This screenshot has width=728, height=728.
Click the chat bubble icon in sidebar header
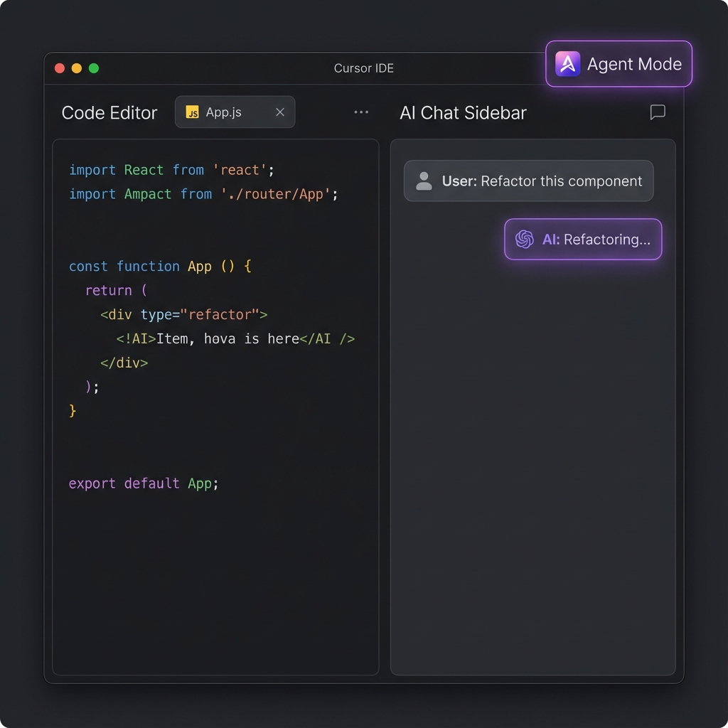point(658,112)
